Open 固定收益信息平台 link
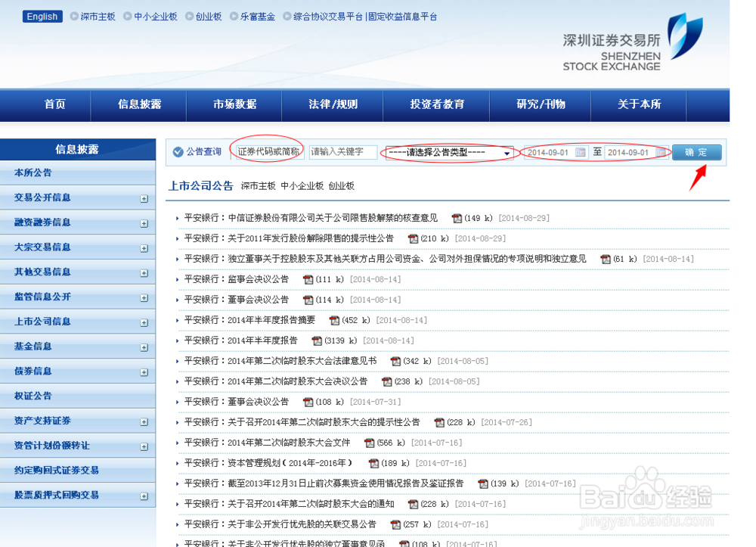 (x=403, y=17)
